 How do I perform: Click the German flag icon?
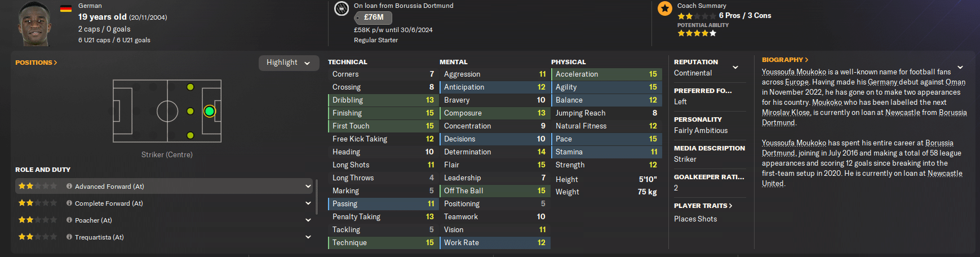[66, 8]
